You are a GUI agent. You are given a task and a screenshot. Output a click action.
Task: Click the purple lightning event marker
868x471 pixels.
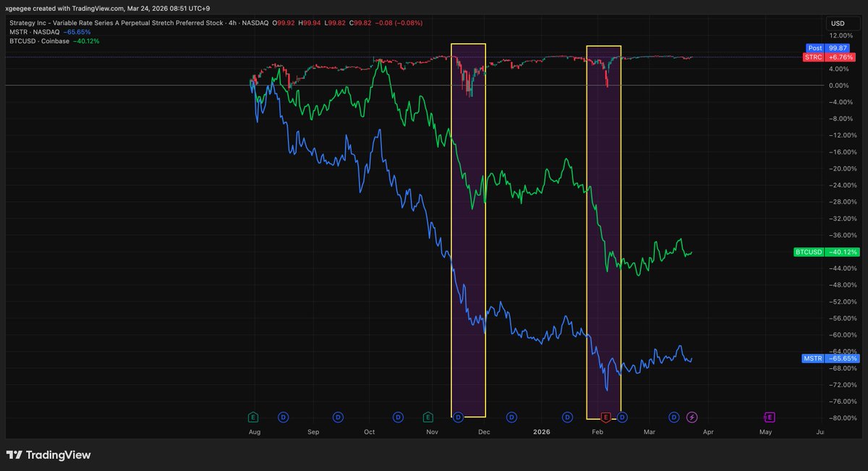[x=692, y=417]
